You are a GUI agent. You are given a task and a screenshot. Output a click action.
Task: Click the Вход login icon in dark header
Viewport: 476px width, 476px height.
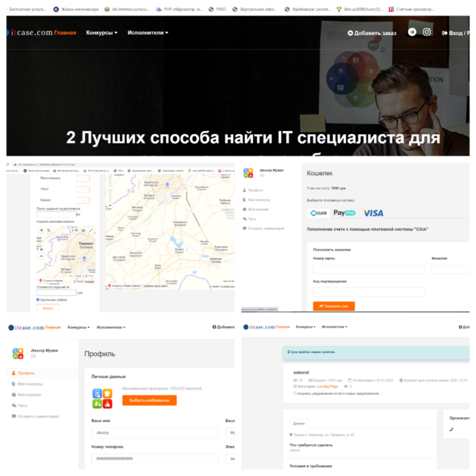click(x=445, y=33)
